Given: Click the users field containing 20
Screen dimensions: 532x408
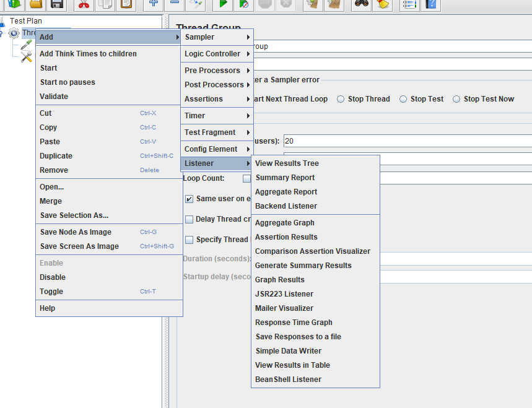Looking at the screenshot, I should [408, 141].
